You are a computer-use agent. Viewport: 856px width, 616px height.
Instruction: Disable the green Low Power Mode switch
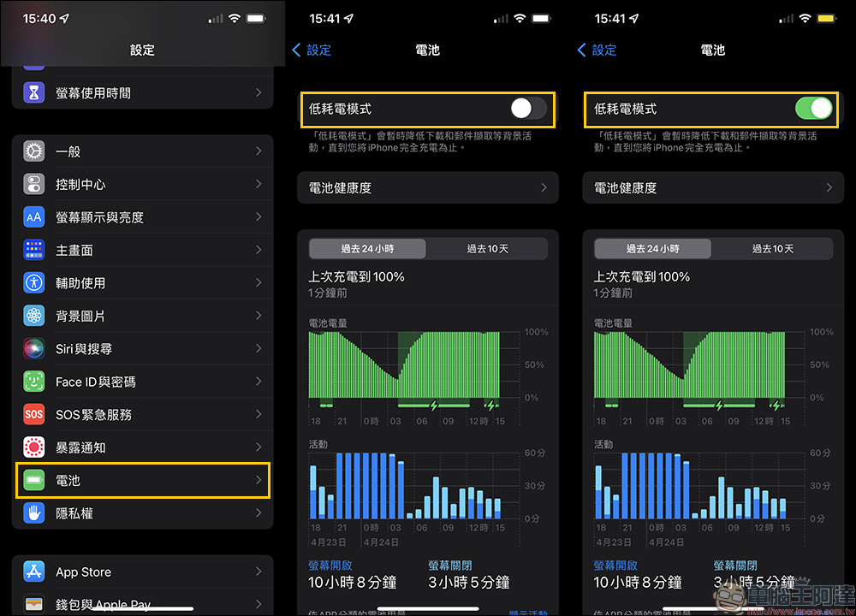813,109
